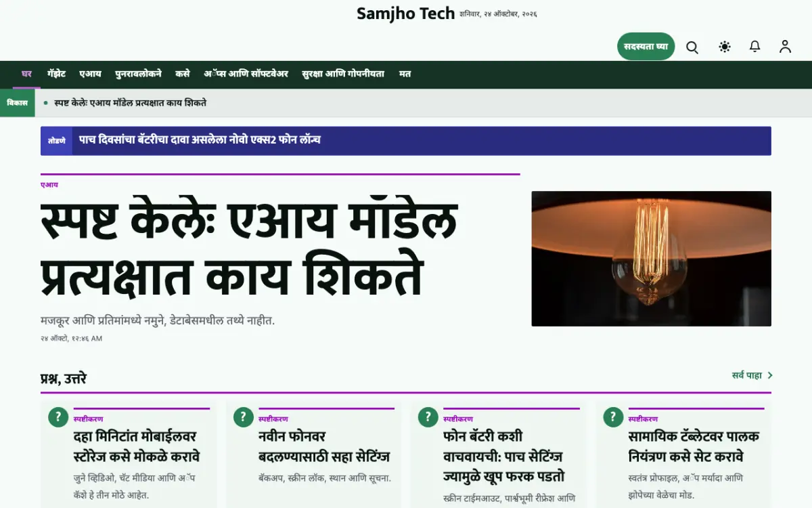This screenshot has height=508, width=812.
Task: Open article सामायिक टॅब्लेटवर पालक नियंत्रण
Action: tap(694, 446)
